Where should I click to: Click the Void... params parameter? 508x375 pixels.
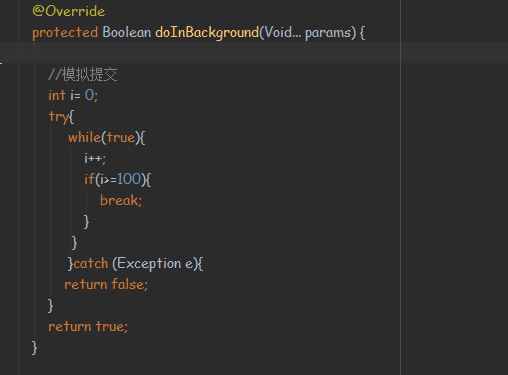[x=308, y=33]
